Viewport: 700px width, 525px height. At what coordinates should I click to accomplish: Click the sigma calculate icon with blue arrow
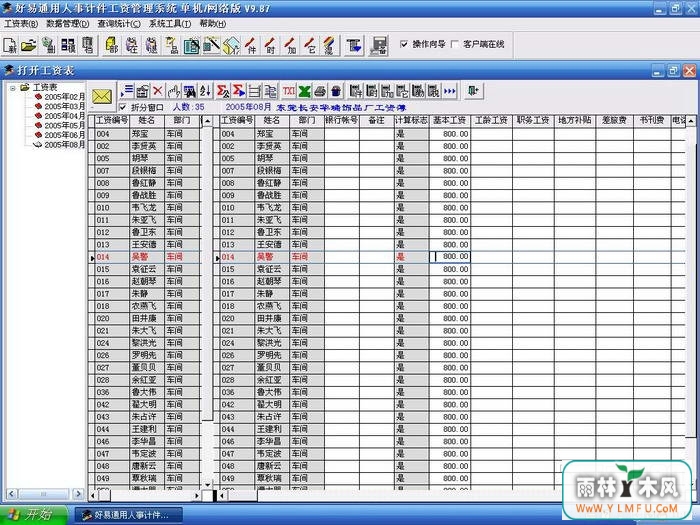[238, 91]
